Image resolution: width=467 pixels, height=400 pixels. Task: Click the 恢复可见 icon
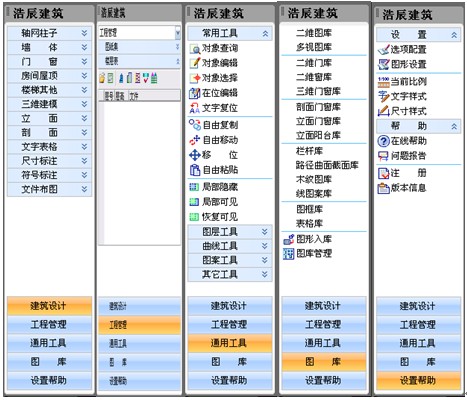click(x=194, y=217)
